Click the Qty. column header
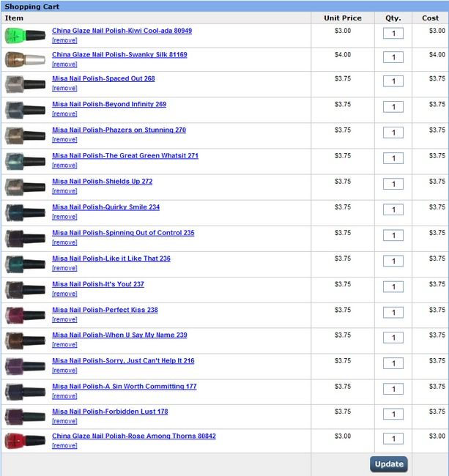The width and height of the screenshot is (449, 476). (393, 18)
